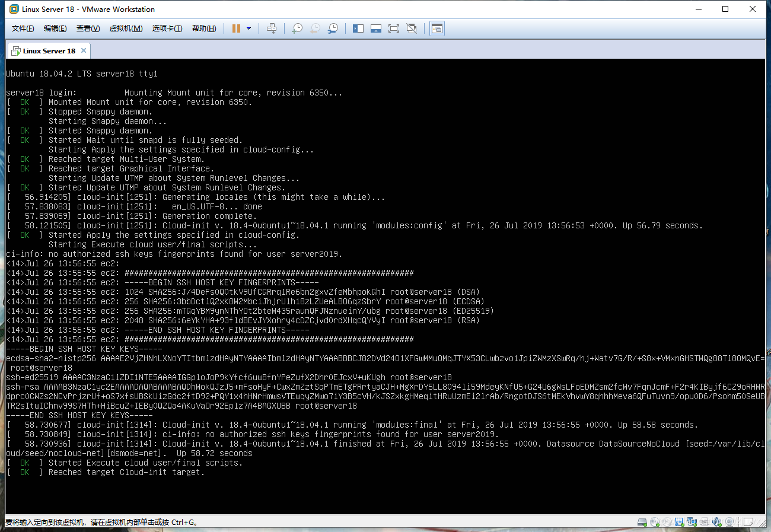Viewport: 771px width, 532px height.
Task: Click the network adapter status icon
Action: pos(692,522)
